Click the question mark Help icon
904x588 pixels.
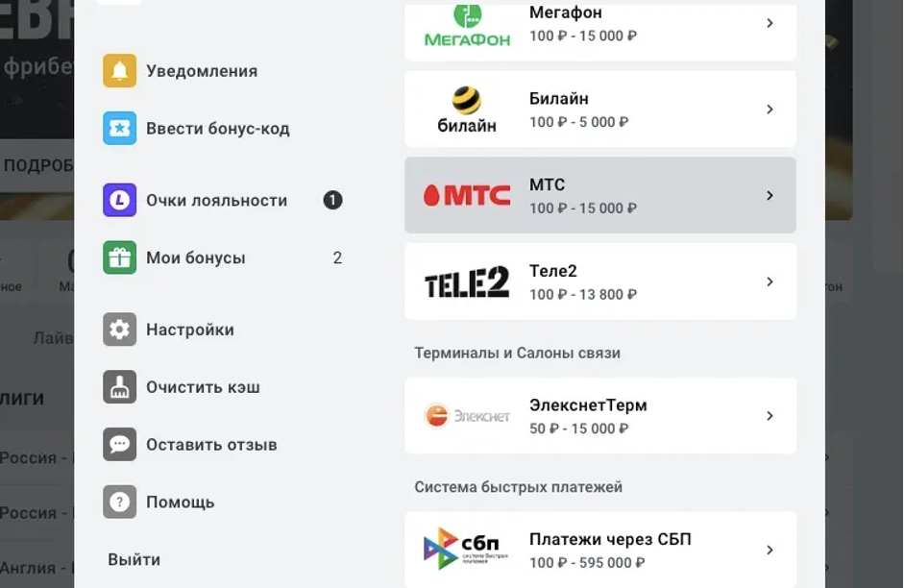point(120,502)
